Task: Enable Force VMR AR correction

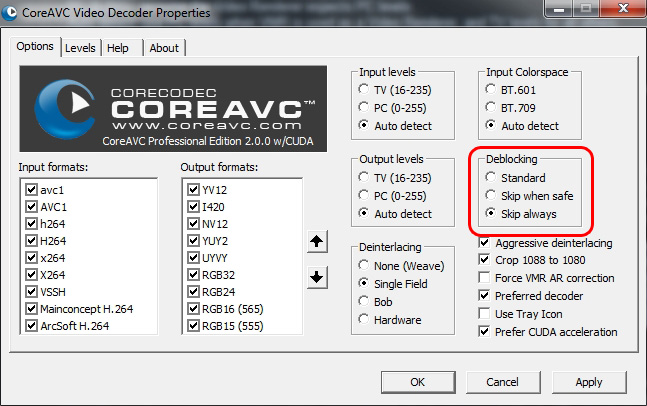Action: [484, 278]
